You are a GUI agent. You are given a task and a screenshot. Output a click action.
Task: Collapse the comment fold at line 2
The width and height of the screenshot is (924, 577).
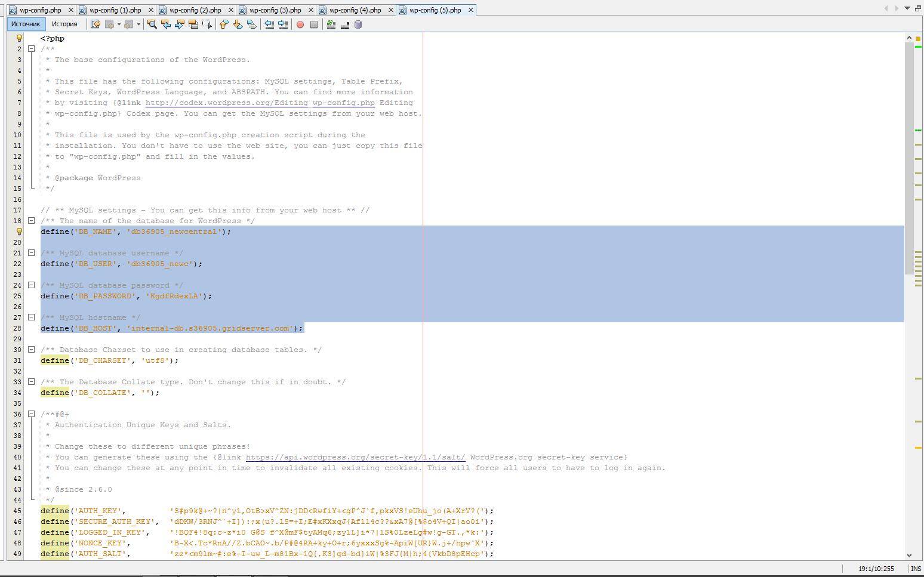click(32, 49)
